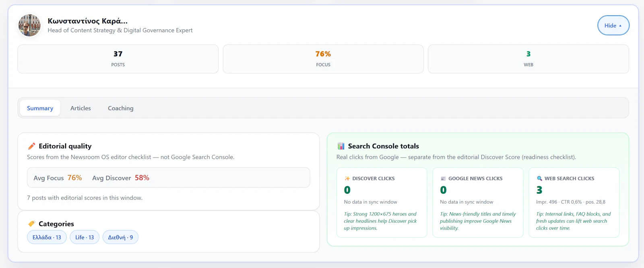Select the Life · 13 category chip

click(85, 237)
